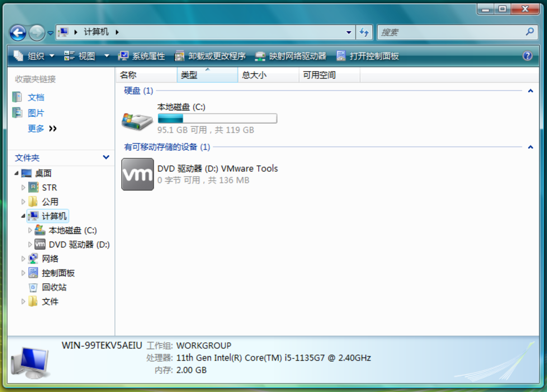Select the Local Disk (C:) drive icon
547x392 pixels.
tap(137, 121)
